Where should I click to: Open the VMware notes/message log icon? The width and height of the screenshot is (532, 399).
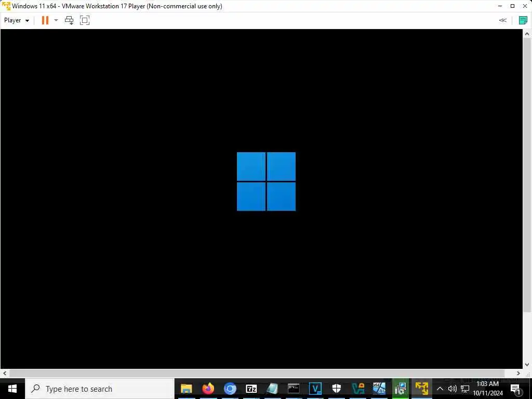tap(523, 20)
